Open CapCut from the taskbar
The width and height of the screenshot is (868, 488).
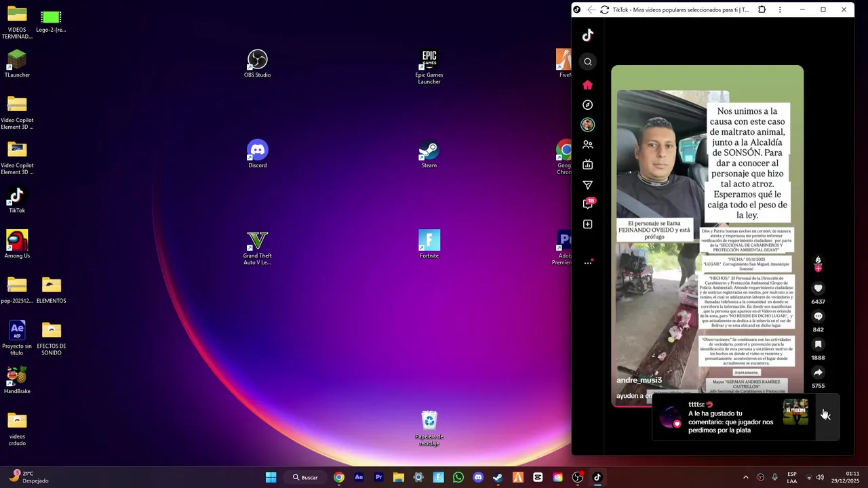coord(538,477)
